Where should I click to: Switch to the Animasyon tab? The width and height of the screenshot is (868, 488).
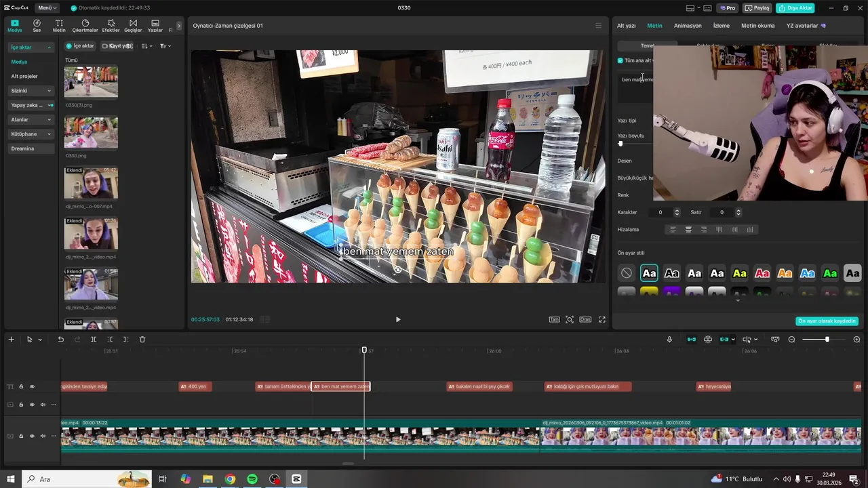click(688, 26)
